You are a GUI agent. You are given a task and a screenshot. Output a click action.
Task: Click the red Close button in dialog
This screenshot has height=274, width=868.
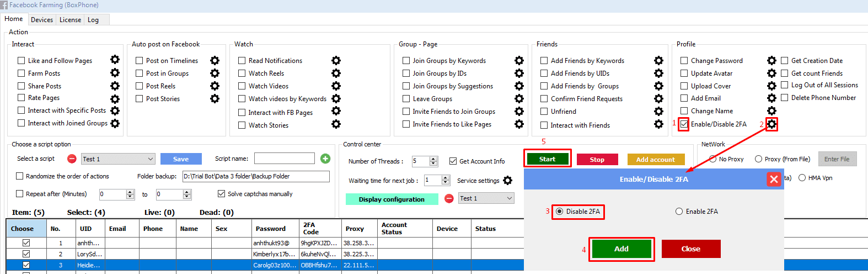click(691, 249)
